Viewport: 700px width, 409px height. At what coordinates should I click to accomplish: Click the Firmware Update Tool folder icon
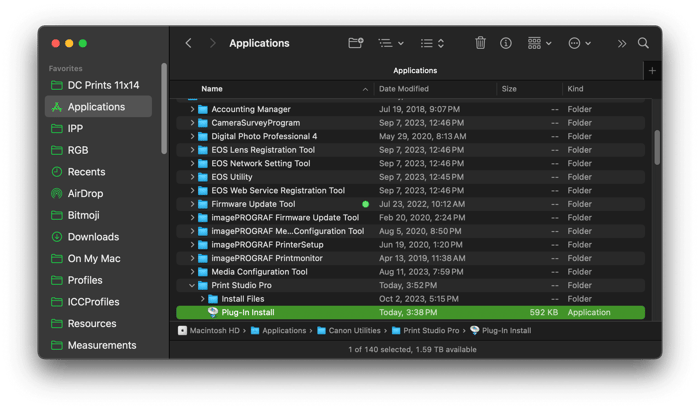[203, 204]
